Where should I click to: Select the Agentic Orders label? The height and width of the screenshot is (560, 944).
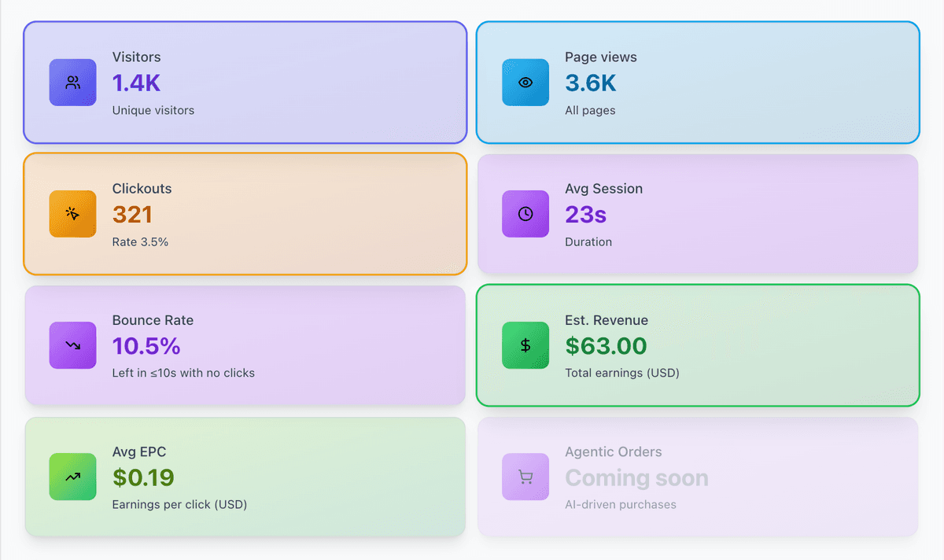[x=614, y=451]
